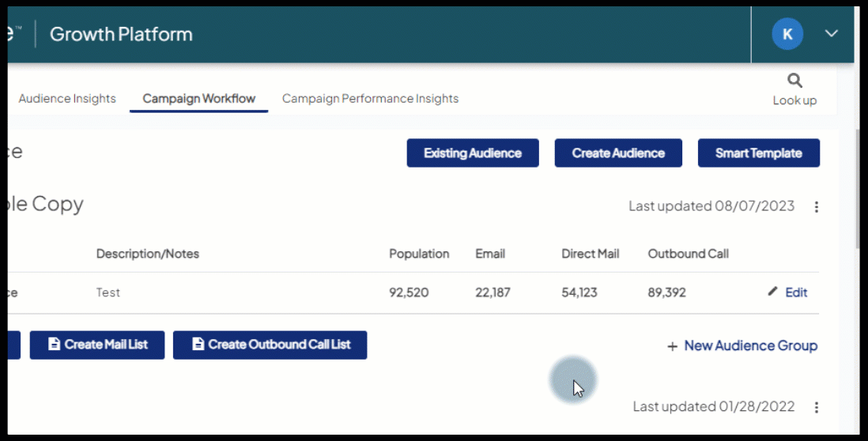Switch to the Audience Insights tab
This screenshot has height=441, width=868.
[x=67, y=99]
